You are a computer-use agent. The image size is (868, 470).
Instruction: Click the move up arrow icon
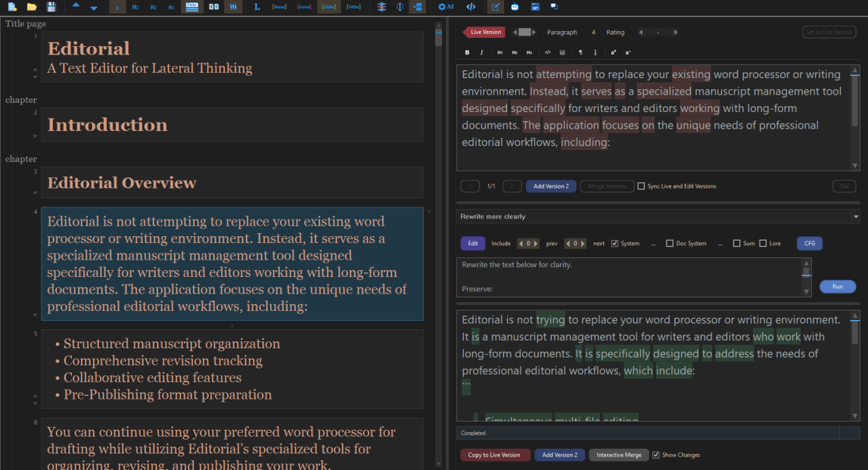pyautogui.click(x=76, y=5)
